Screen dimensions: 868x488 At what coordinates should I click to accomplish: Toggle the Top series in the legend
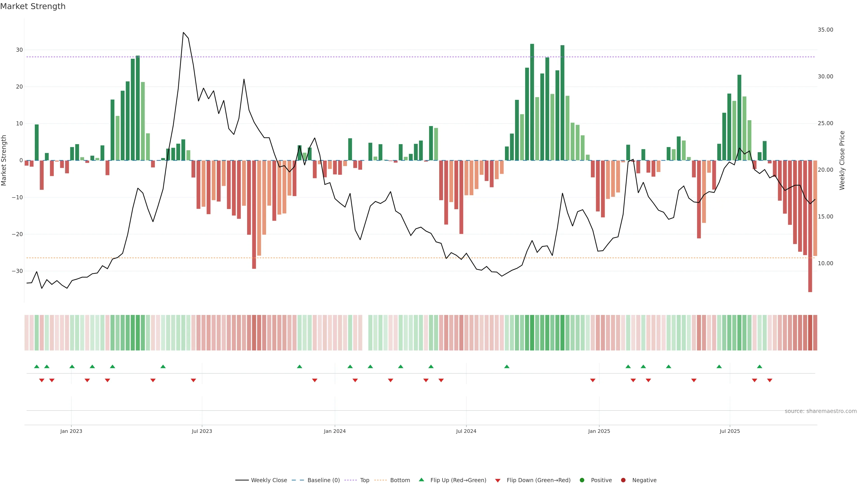click(365, 480)
